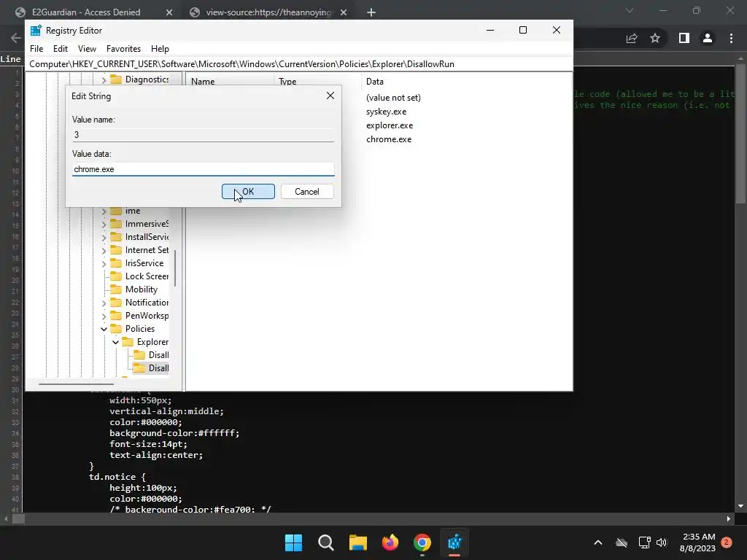
Task: Expand the IrisService tree key
Action: pyautogui.click(x=104, y=263)
